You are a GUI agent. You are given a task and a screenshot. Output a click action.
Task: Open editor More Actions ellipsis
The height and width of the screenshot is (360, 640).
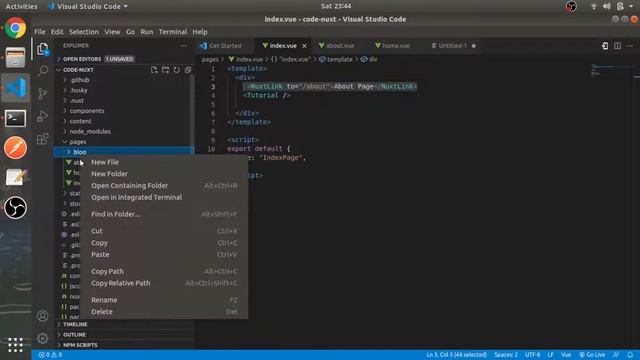[630, 46]
